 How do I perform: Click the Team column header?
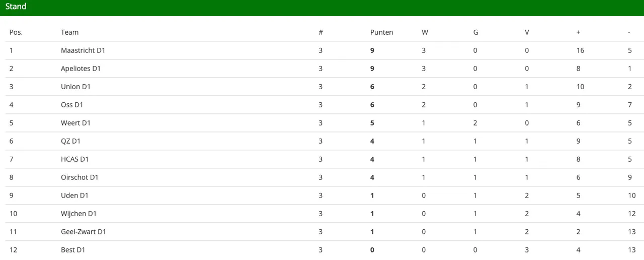pyautogui.click(x=70, y=32)
